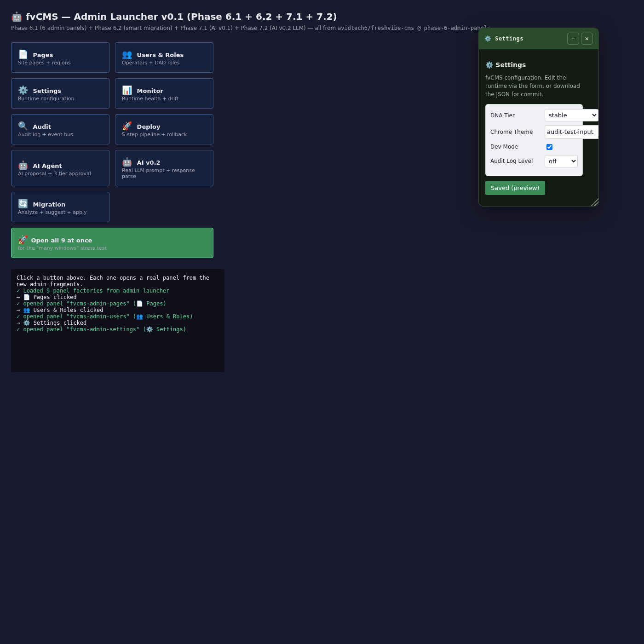Click the Audit magnifying glass icon

click(x=23, y=126)
